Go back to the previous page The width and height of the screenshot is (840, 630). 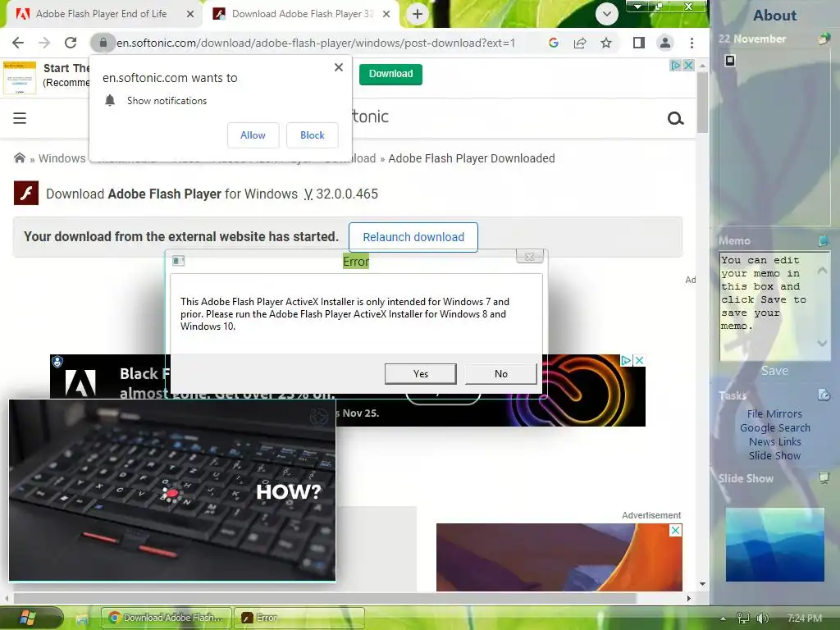(x=18, y=43)
